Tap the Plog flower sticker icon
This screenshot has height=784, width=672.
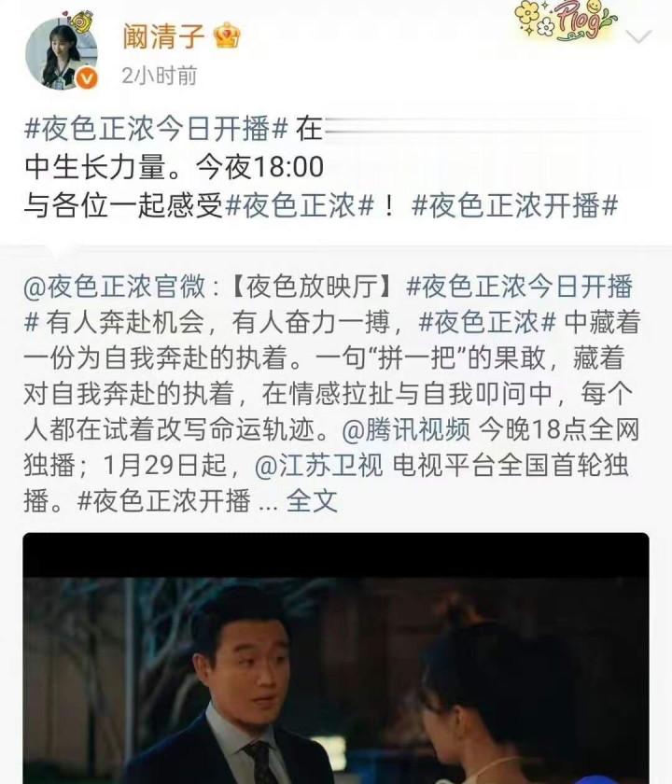566,20
